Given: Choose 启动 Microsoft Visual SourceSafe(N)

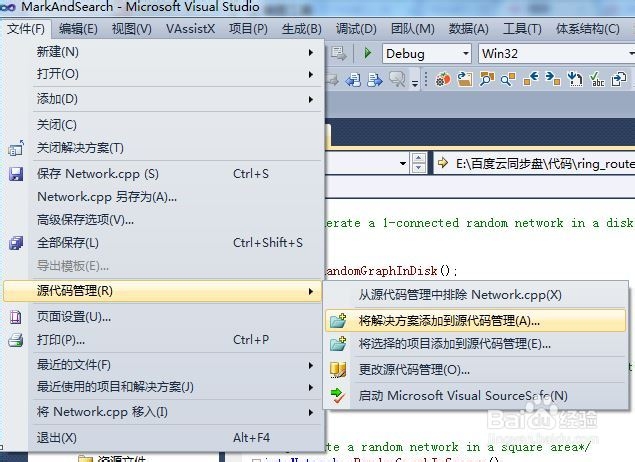Looking at the screenshot, I should pyautogui.click(x=475, y=396).
